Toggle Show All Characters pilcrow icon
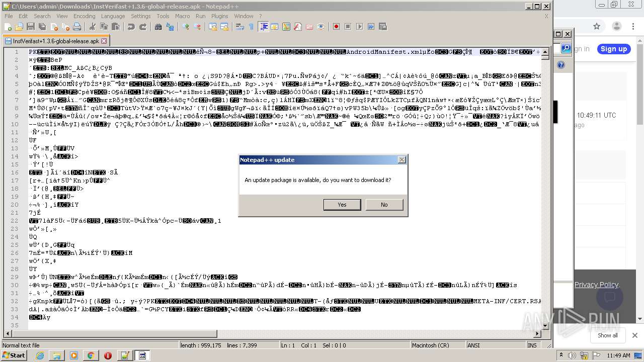Viewport: 644px width, 362px height. tap(251, 27)
